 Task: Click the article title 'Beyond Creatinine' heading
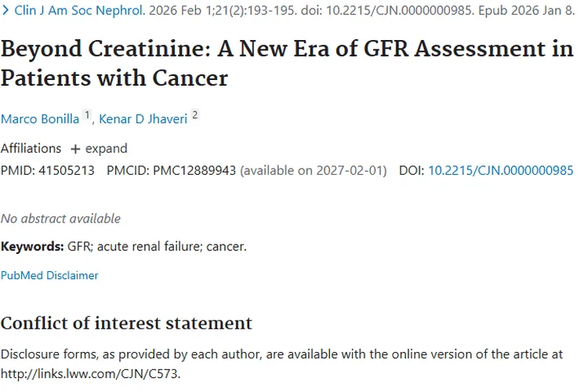tap(286, 64)
